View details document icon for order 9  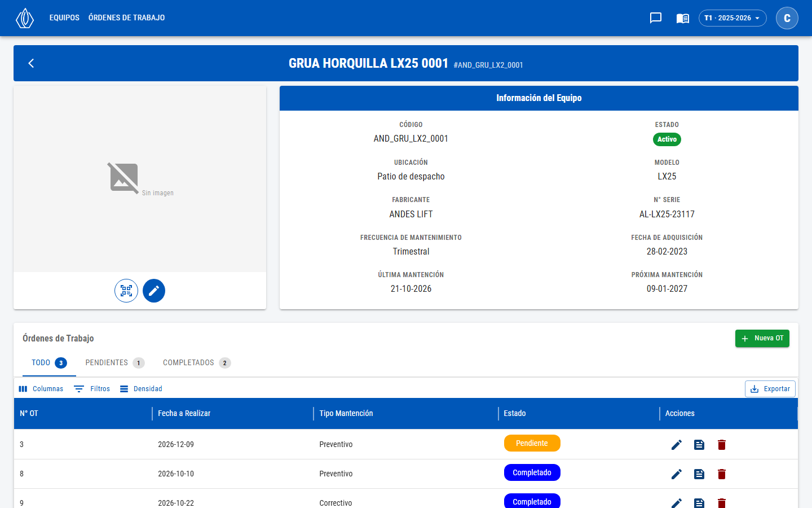[x=699, y=502]
